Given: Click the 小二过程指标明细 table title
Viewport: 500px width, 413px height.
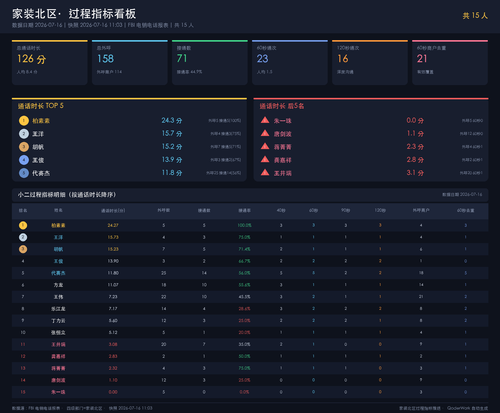Looking at the screenshot, I should point(67,195).
